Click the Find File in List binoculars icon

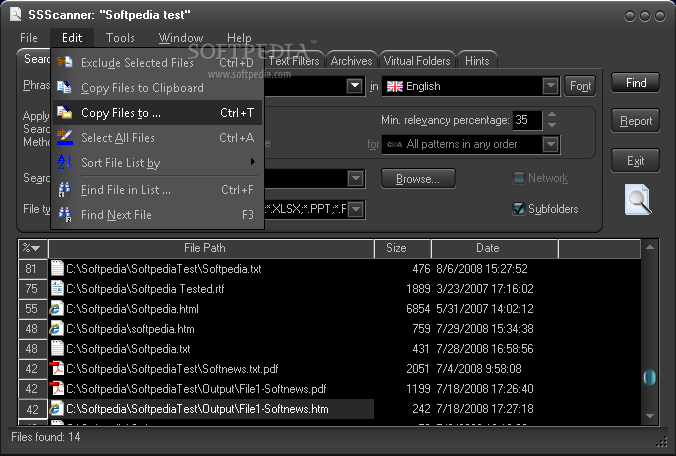65,190
